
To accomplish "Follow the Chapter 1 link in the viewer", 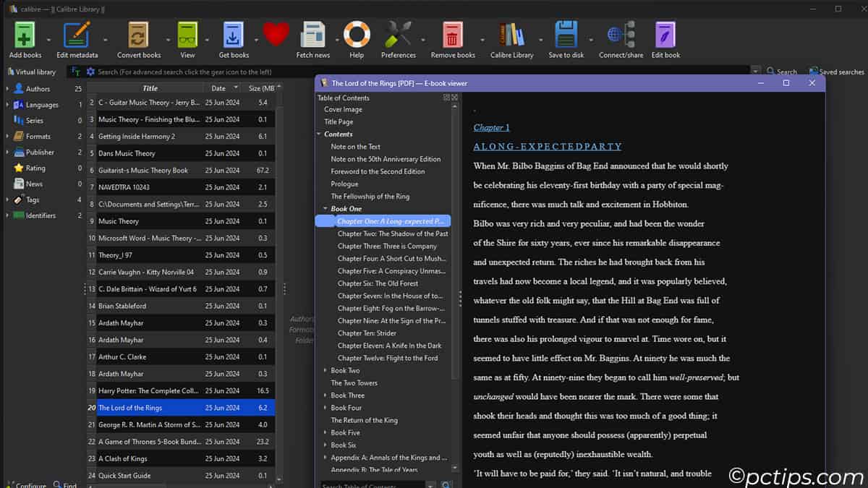I will click(x=491, y=127).
